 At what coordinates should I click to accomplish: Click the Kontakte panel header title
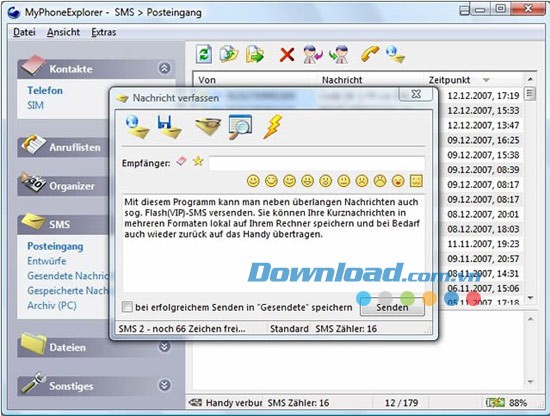71,69
